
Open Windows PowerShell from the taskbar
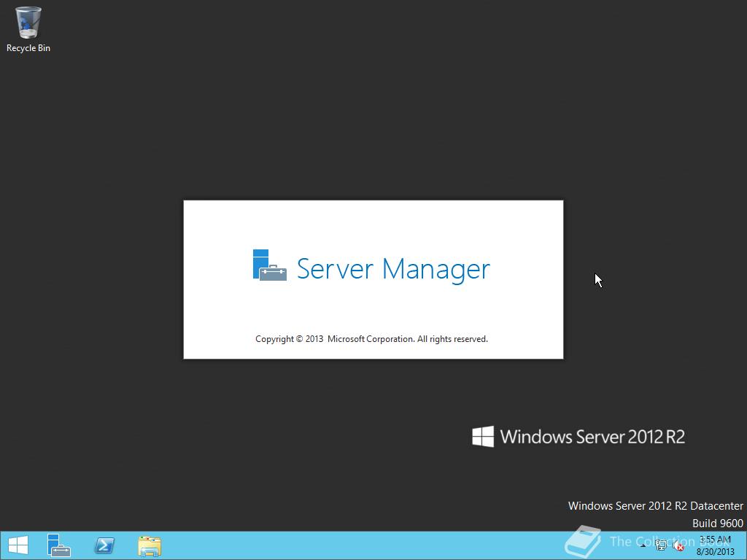[104, 545]
